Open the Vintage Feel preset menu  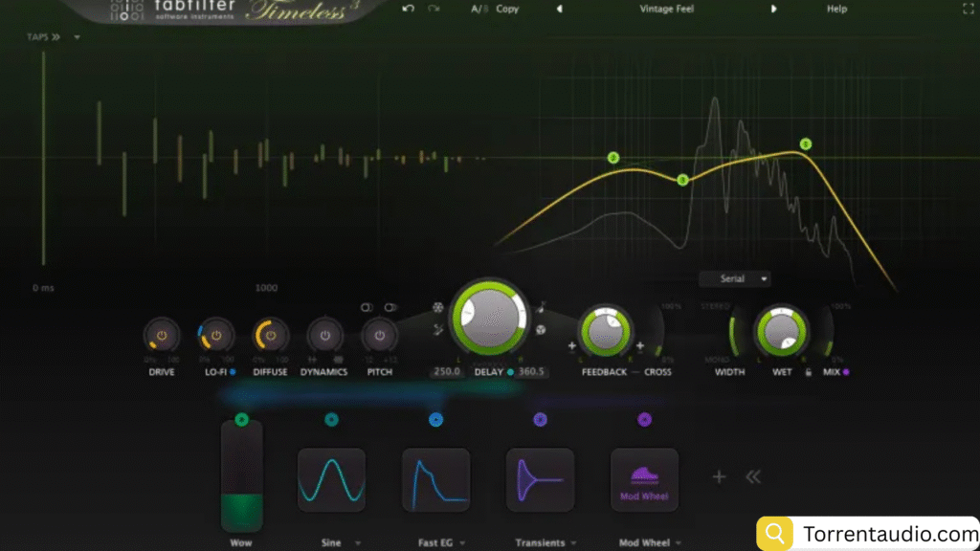point(666,9)
